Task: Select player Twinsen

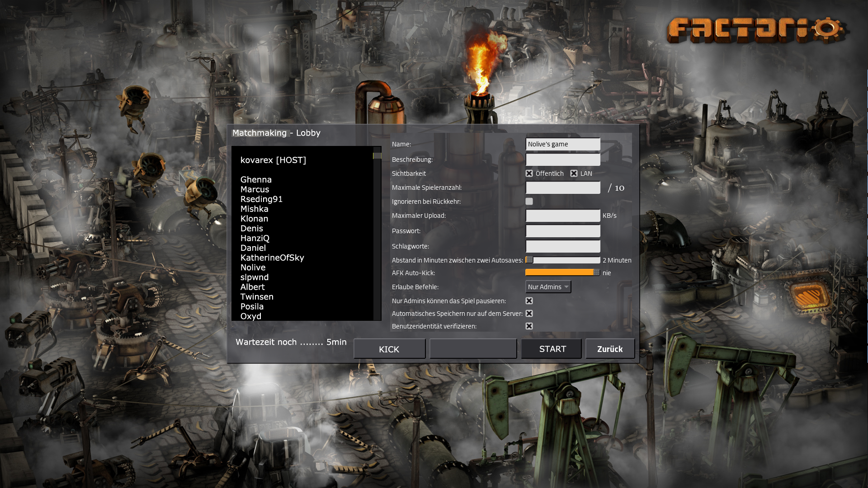Action: [257, 297]
